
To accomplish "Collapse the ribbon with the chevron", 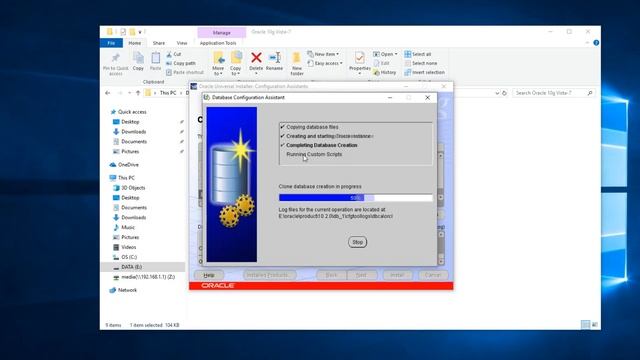I will [587, 42].
